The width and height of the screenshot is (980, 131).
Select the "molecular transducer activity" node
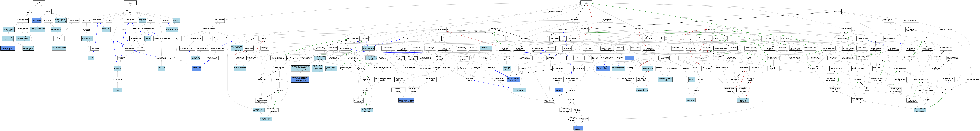point(29,11)
